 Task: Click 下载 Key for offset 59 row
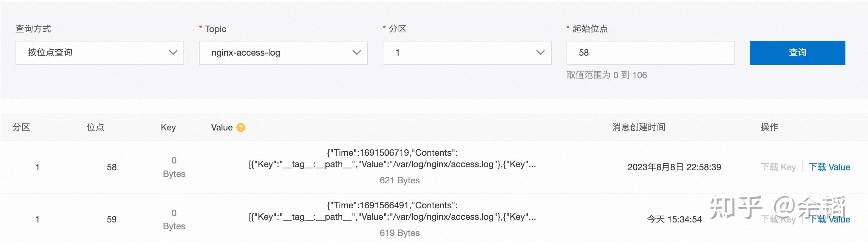778,219
